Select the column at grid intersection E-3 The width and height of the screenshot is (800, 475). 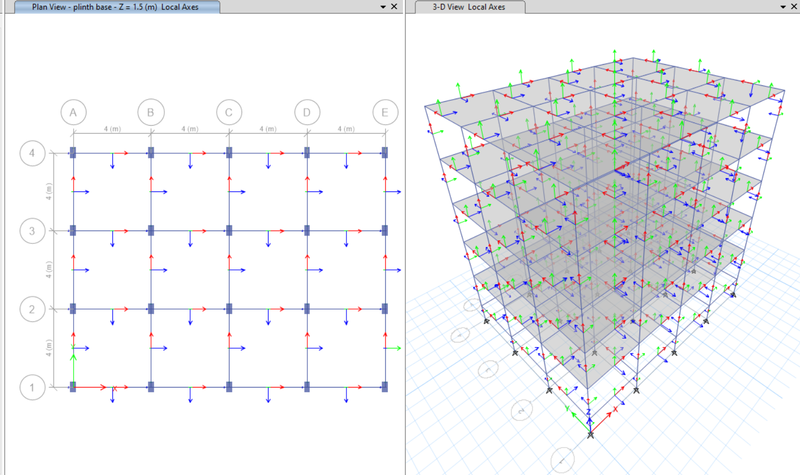[x=385, y=231]
